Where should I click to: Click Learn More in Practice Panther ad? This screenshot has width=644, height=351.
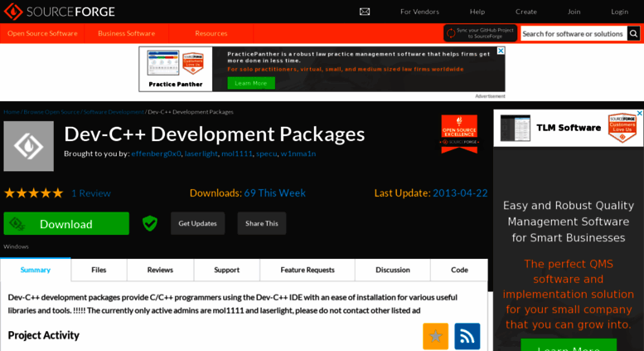251,83
